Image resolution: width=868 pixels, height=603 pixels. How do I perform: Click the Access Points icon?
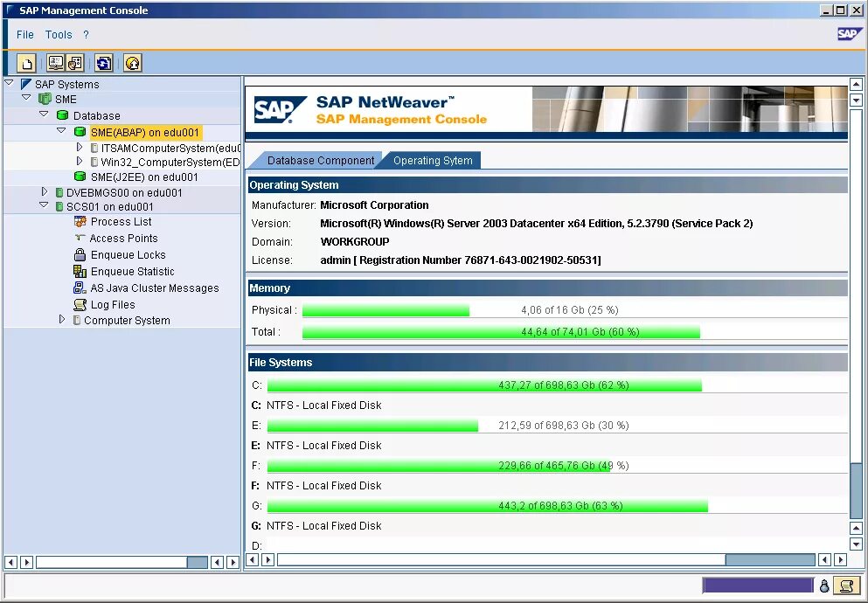80,238
